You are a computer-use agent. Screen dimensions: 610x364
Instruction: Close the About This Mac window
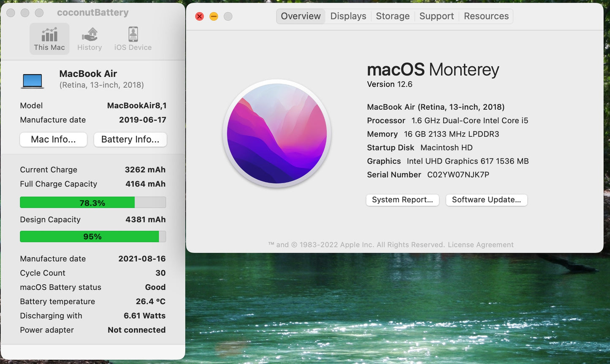pyautogui.click(x=200, y=16)
